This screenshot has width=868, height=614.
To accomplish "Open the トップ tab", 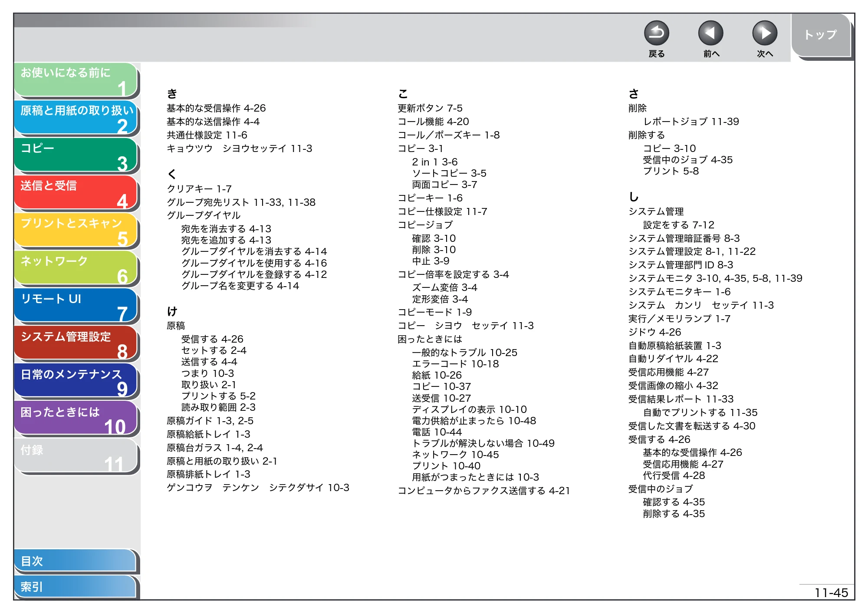I will coord(820,35).
